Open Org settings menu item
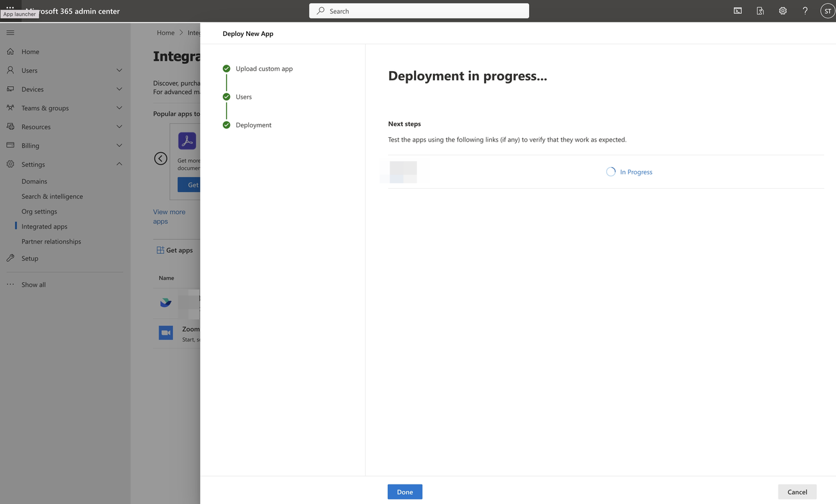 (39, 212)
